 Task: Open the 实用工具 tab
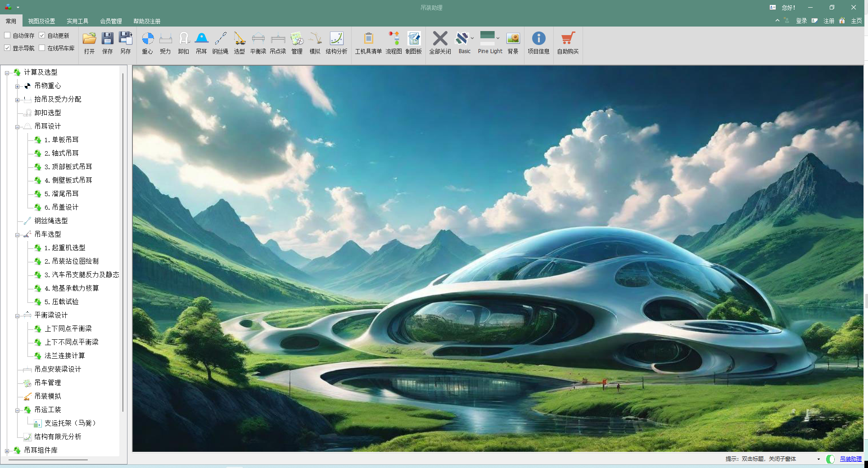click(x=77, y=21)
